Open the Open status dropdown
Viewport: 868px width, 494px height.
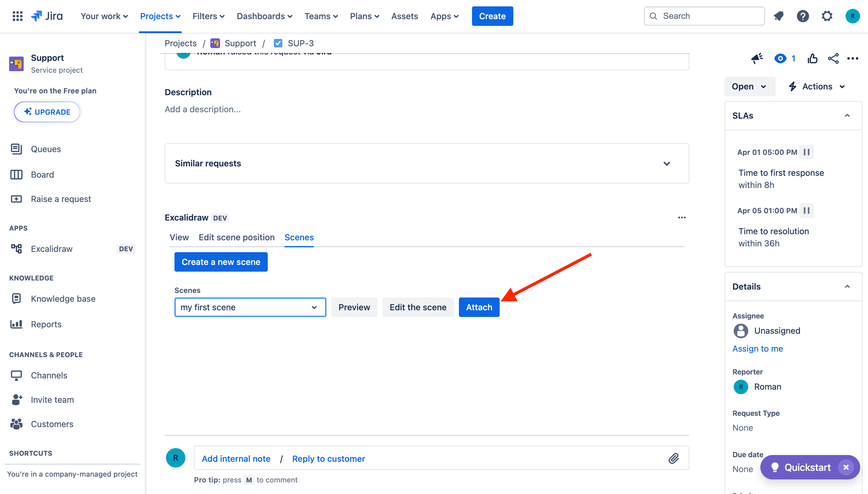click(749, 86)
